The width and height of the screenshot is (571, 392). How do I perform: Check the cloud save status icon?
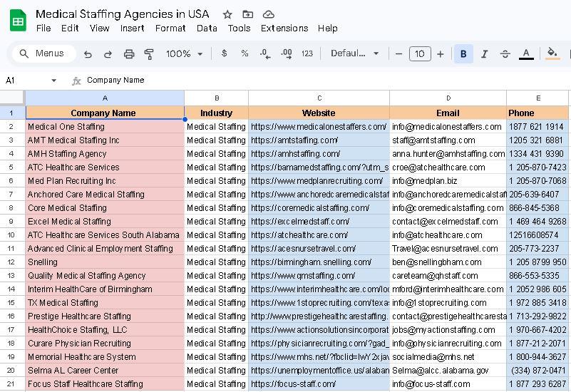pyautogui.click(x=268, y=14)
